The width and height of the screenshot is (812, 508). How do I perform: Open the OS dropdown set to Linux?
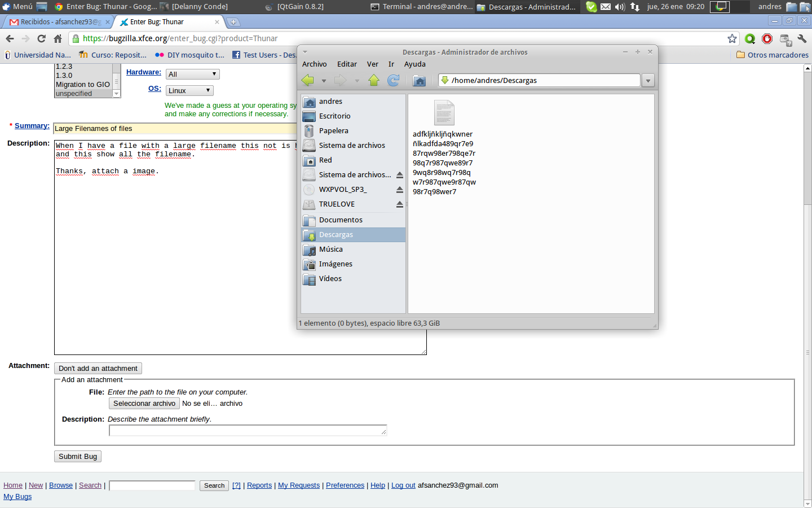[x=189, y=91]
